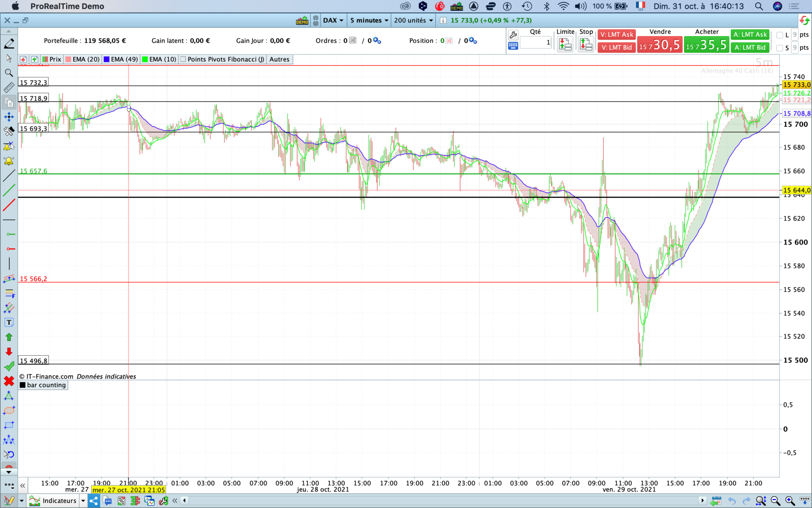Pick the green up arrow drawing tool
This screenshot has height=508, width=812.
point(9,337)
